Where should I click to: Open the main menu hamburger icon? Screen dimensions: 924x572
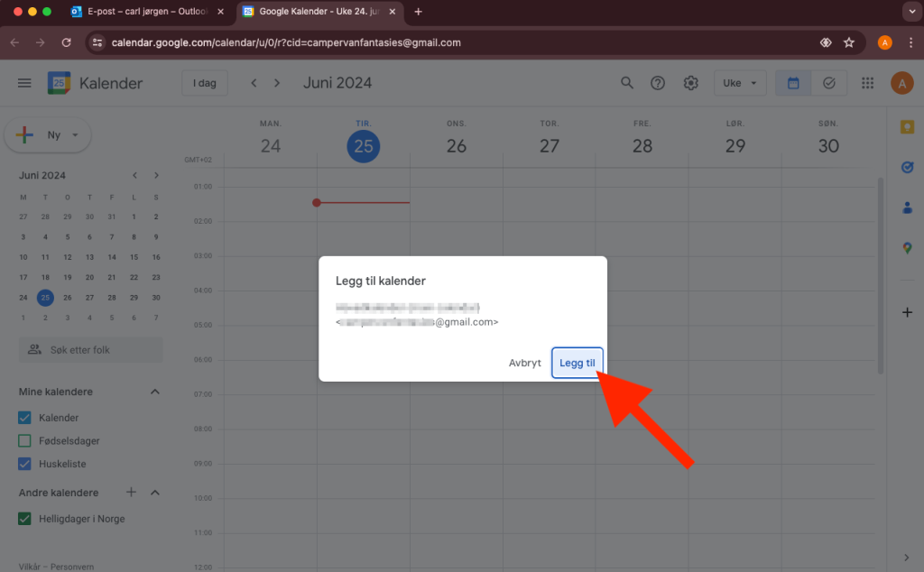[x=24, y=83]
